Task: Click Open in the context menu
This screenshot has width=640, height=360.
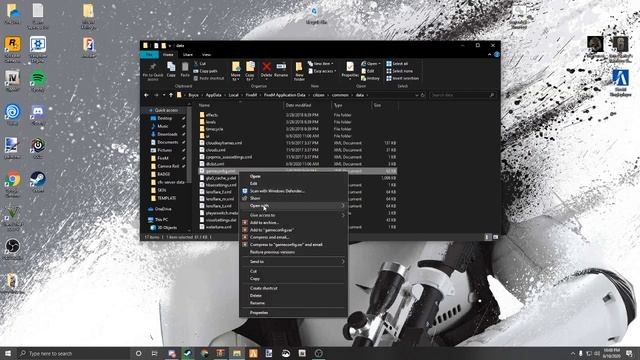Action: coord(255,176)
